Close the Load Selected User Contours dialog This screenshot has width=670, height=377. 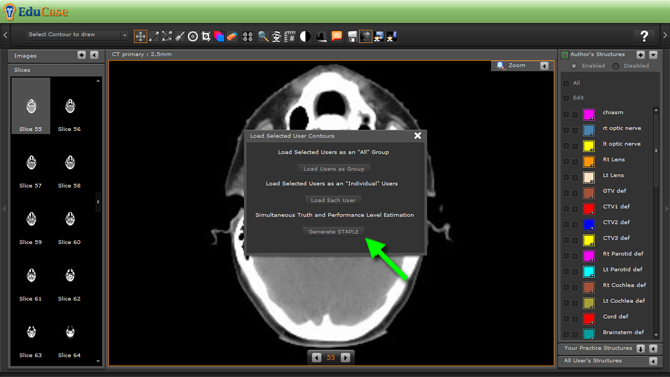[x=417, y=135]
